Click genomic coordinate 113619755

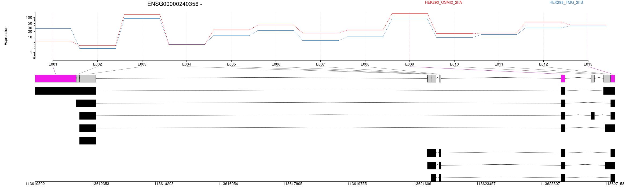pyautogui.click(x=357, y=184)
